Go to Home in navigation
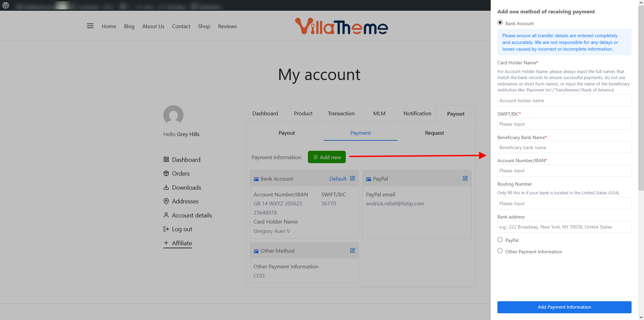 coord(109,26)
